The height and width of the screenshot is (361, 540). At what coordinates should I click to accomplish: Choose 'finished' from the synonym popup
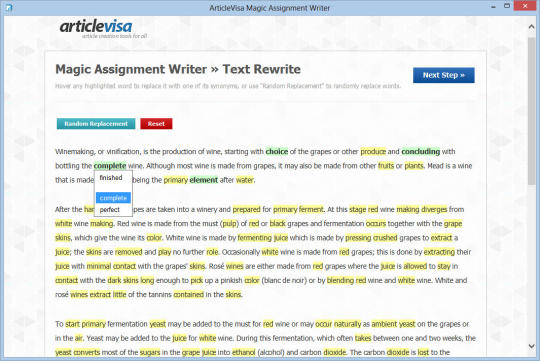111,178
